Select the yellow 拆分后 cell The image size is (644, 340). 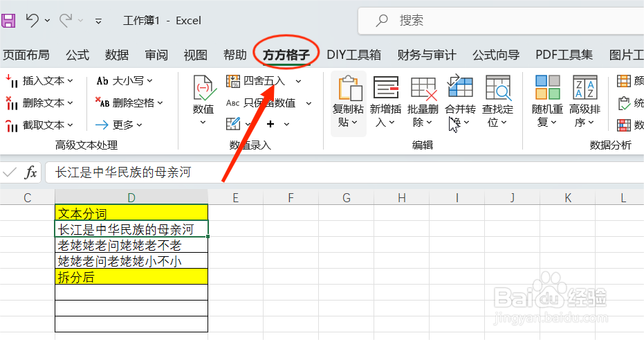[131, 277]
